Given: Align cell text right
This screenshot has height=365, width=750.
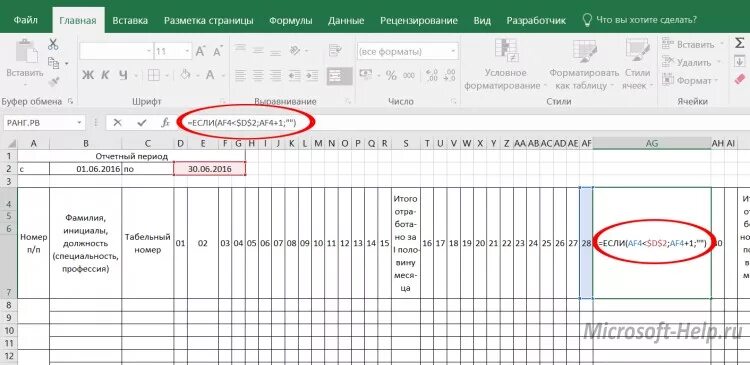Looking at the screenshot, I should pyautogui.click(x=275, y=75).
